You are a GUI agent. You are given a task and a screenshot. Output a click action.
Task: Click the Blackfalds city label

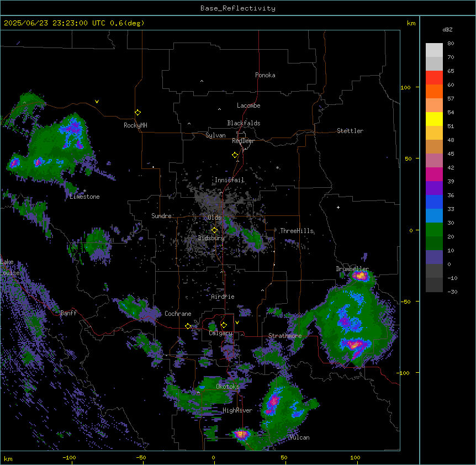[244, 123]
